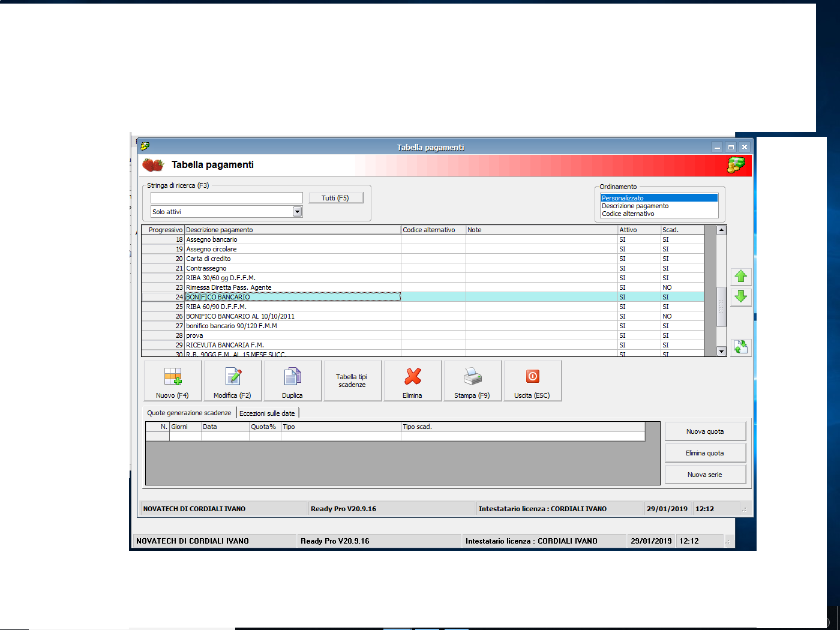This screenshot has width=840, height=630.
Task: Select Personalizzato in the Ordinamento list
Action: (659, 198)
